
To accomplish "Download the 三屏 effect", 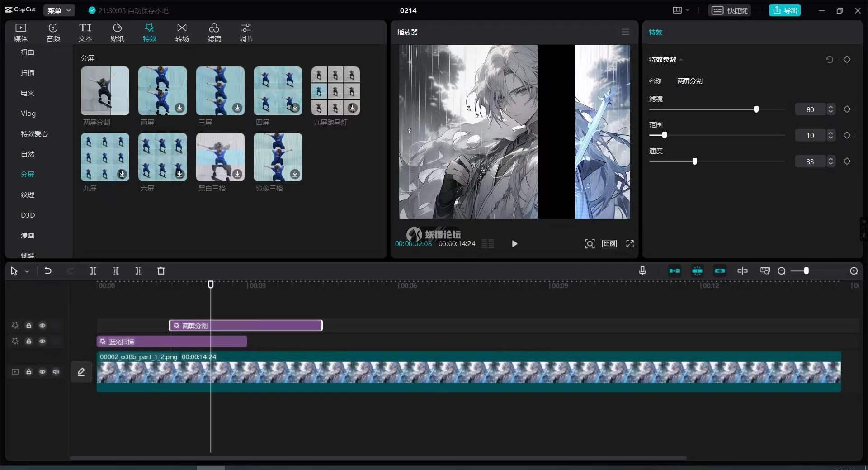I will click(237, 108).
